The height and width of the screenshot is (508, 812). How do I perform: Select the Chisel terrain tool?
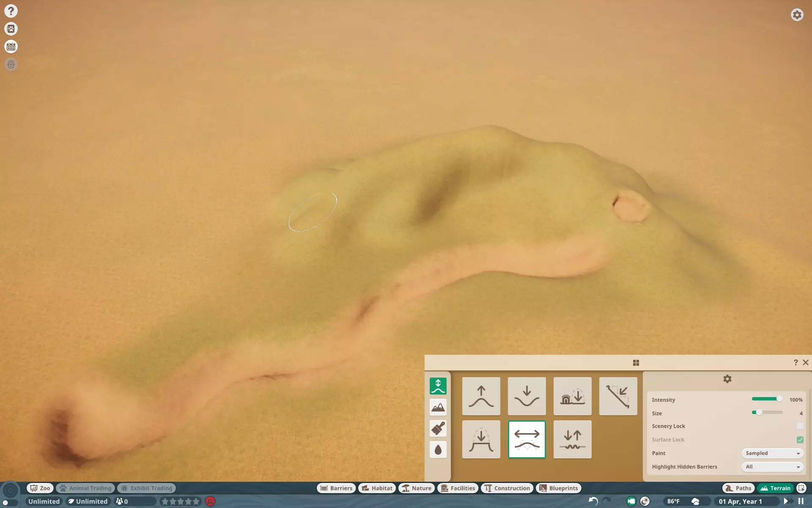coord(618,396)
